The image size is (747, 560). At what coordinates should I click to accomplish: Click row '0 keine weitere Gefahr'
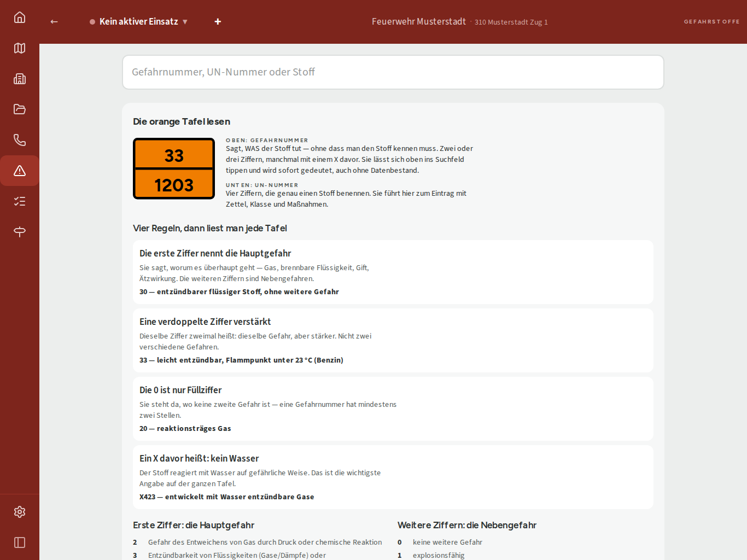click(x=440, y=542)
